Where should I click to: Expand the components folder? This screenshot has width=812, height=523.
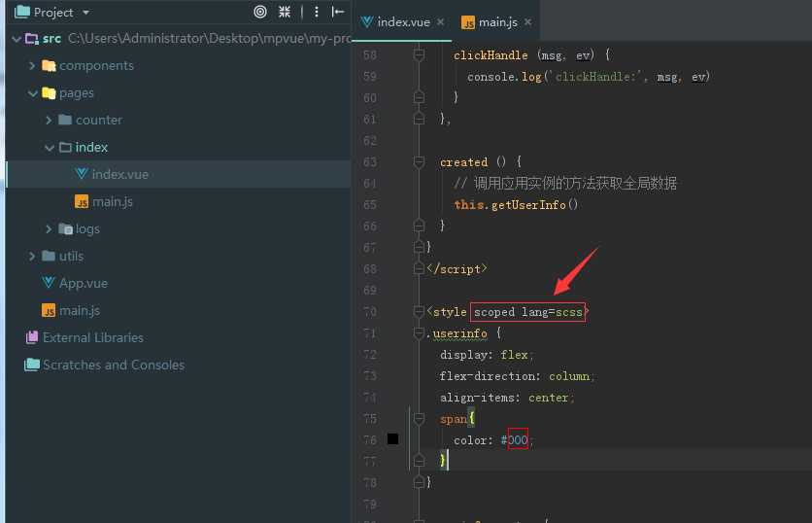[32, 66]
